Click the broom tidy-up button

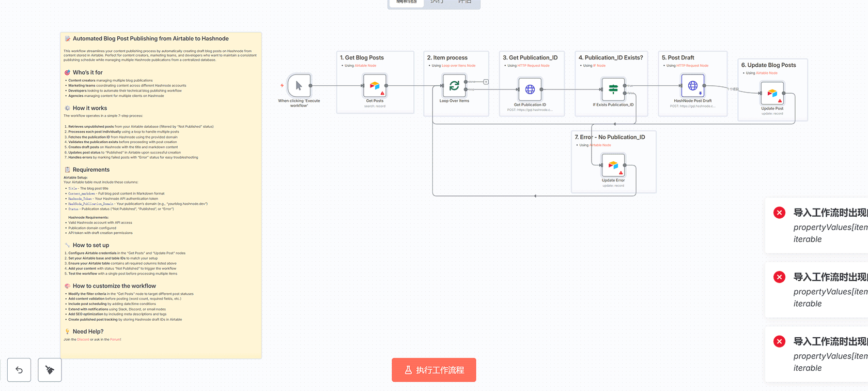pos(50,370)
